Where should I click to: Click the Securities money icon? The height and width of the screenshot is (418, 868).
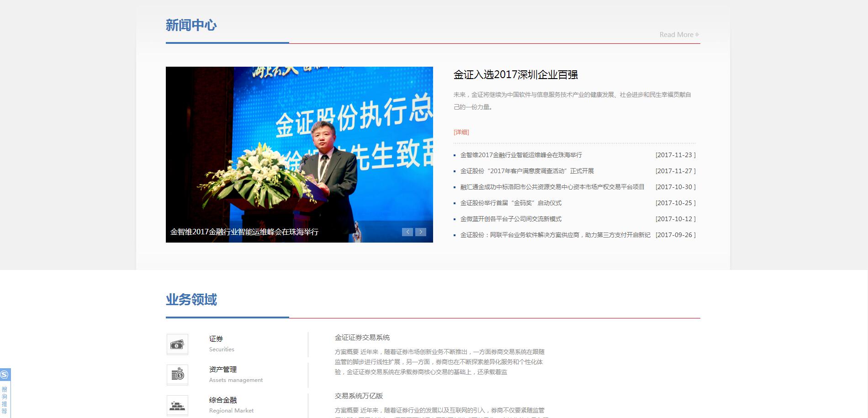pos(177,344)
